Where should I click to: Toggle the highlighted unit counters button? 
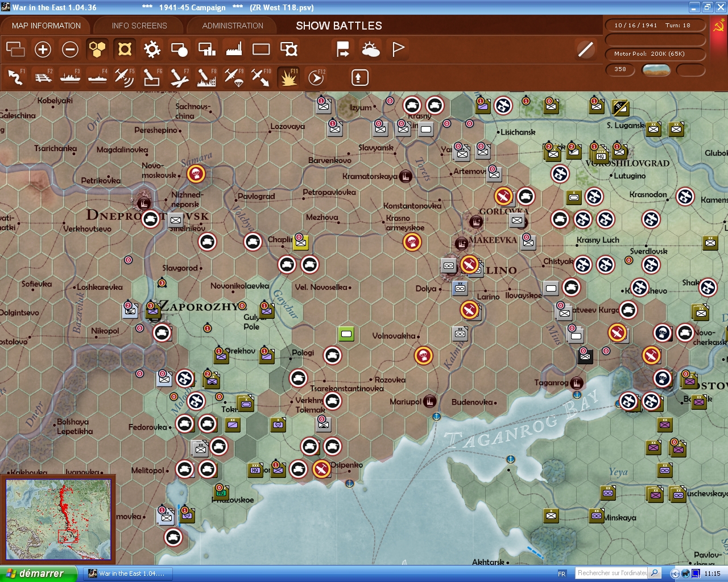tap(125, 49)
